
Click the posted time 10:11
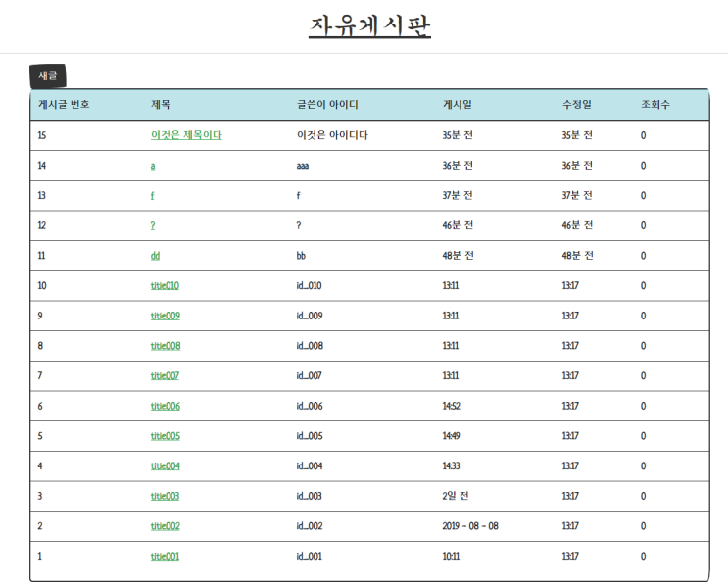(x=451, y=556)
